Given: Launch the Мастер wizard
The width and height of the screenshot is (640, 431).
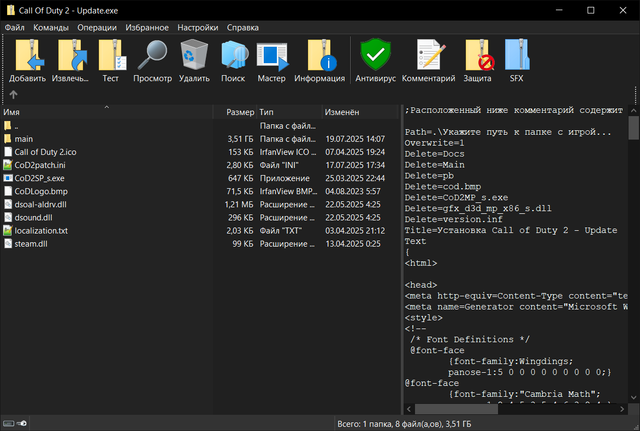Looking at the screenshot, I should [272, 55].
